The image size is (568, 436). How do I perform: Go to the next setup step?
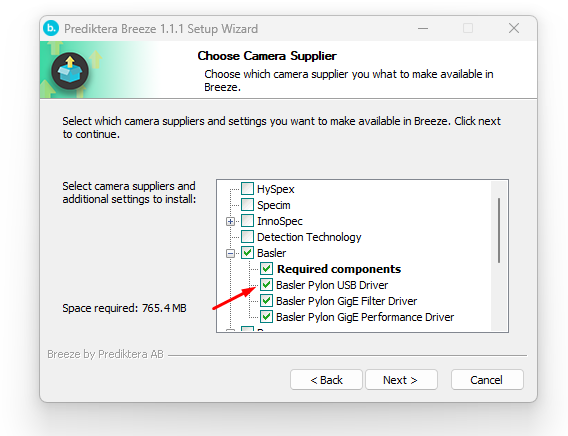click(401, 380)
